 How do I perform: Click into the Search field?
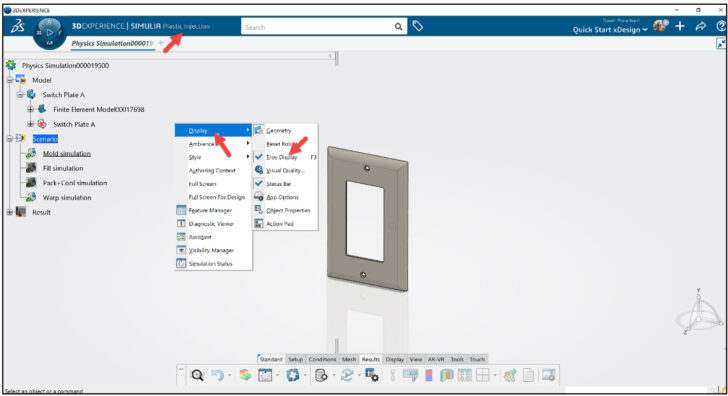coord(317,27)
